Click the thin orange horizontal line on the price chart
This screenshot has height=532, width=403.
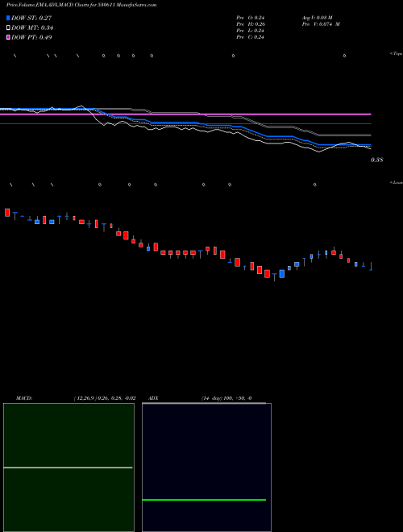click(185, 124)
